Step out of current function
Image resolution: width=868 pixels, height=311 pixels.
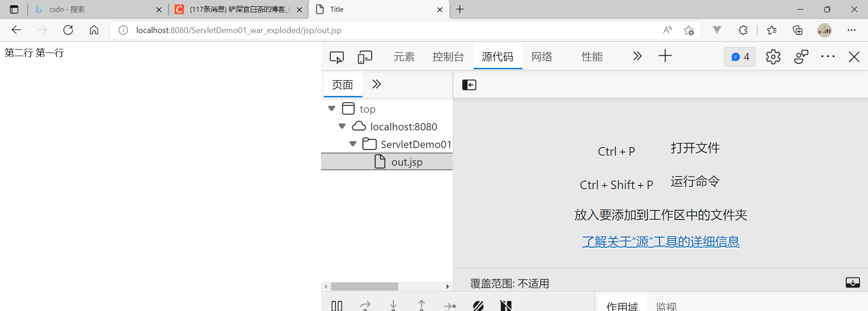421,306
